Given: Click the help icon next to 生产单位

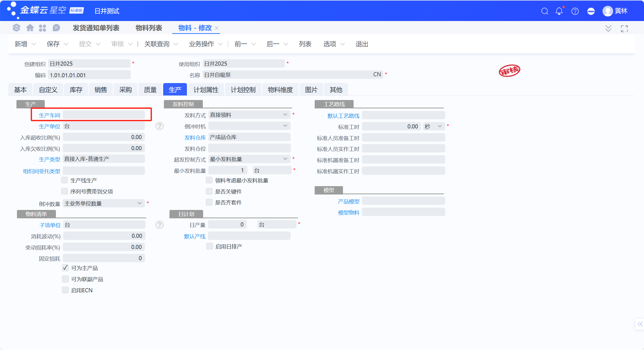Looking at the screenshot, I should pos(160,126).
